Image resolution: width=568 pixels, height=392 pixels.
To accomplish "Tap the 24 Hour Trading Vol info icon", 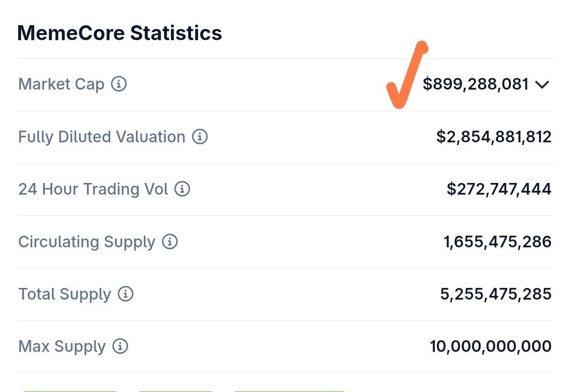I will point(182,189).
